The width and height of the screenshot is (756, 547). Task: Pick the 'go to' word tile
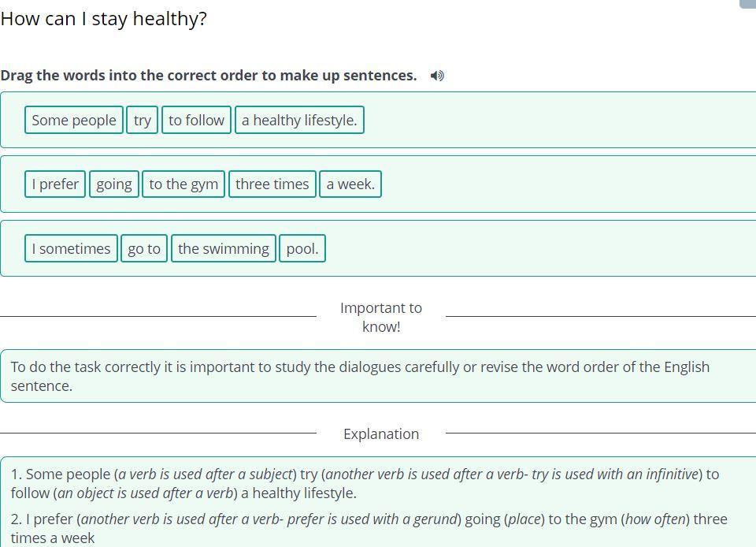[144, 249]
